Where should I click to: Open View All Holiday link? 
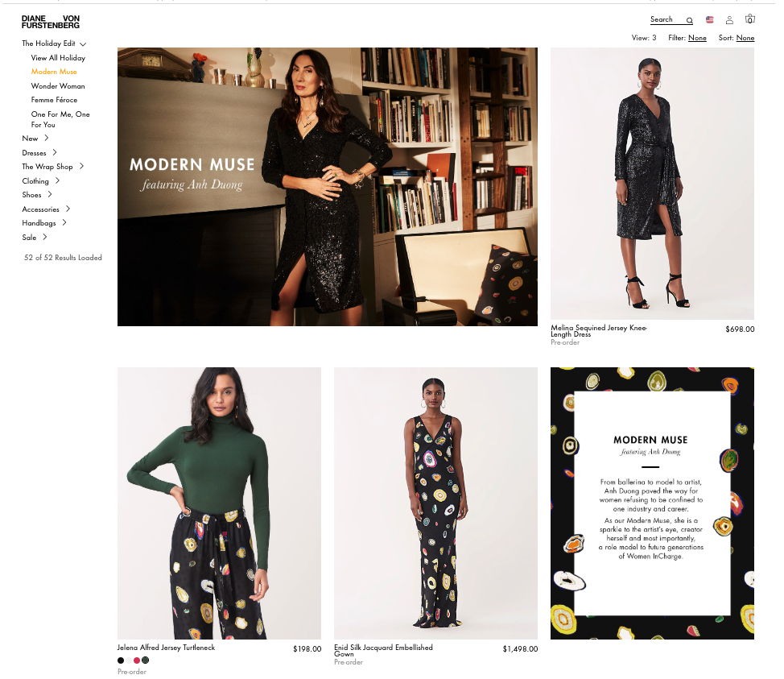[x=58, y=58]
